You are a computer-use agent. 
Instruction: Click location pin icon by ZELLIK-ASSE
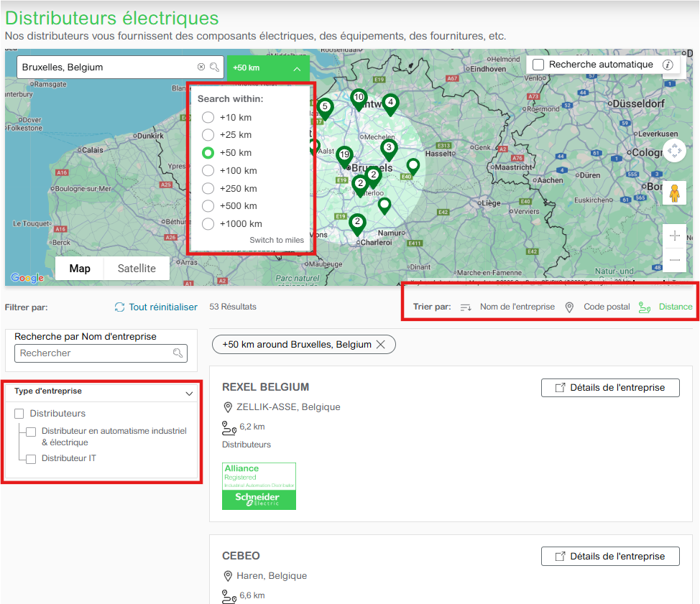click(x=228, y=406)
